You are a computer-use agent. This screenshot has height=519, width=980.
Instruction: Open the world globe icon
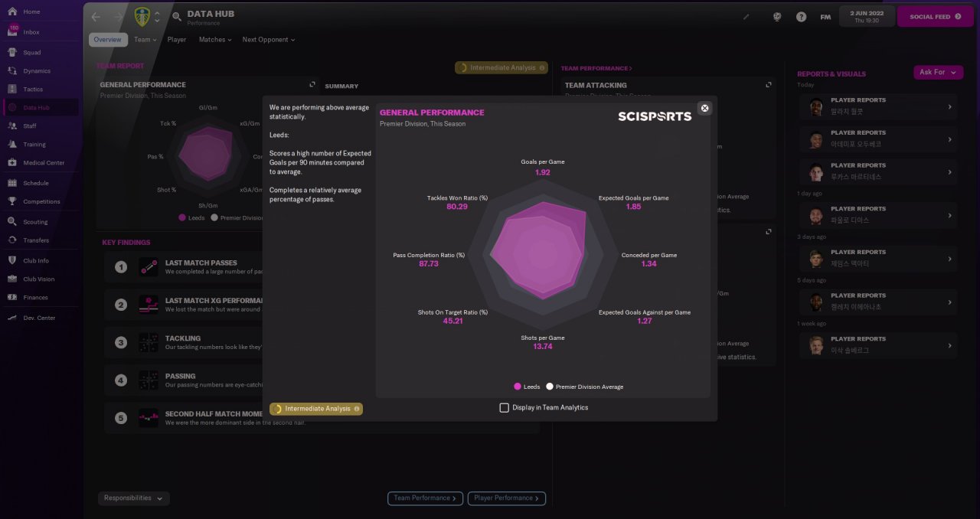(776, 16)
